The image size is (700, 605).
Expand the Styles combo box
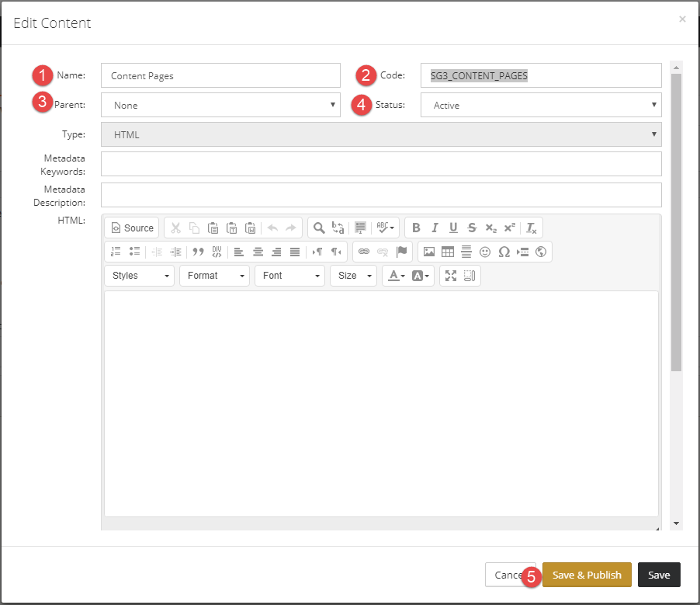(139, 276)
